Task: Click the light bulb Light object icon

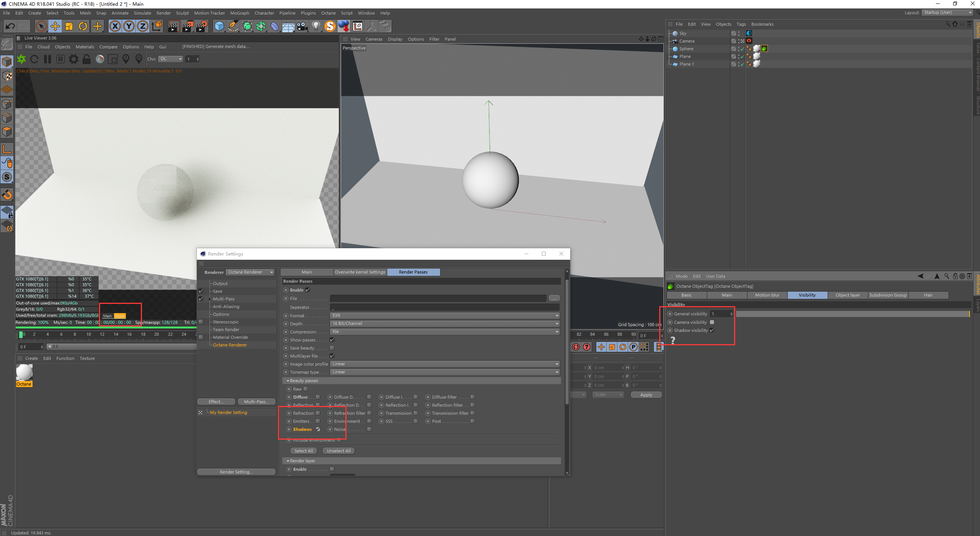Action: [316, 26]
